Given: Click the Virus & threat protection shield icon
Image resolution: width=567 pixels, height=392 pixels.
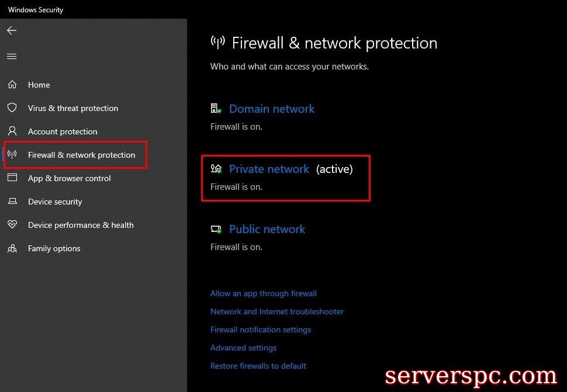Looking at the screenshot, I should coord(12,108).
